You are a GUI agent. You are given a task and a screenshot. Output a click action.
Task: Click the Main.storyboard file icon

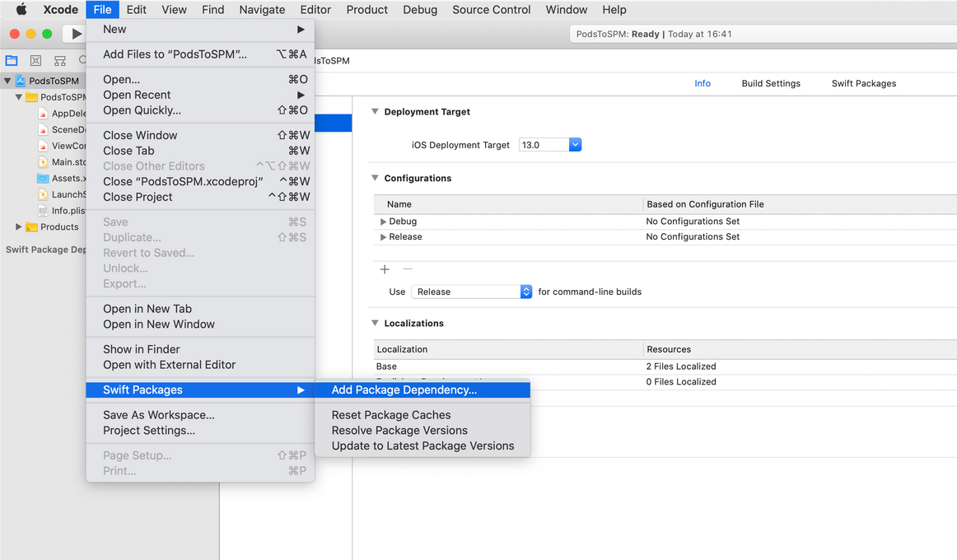pos(43,161)
